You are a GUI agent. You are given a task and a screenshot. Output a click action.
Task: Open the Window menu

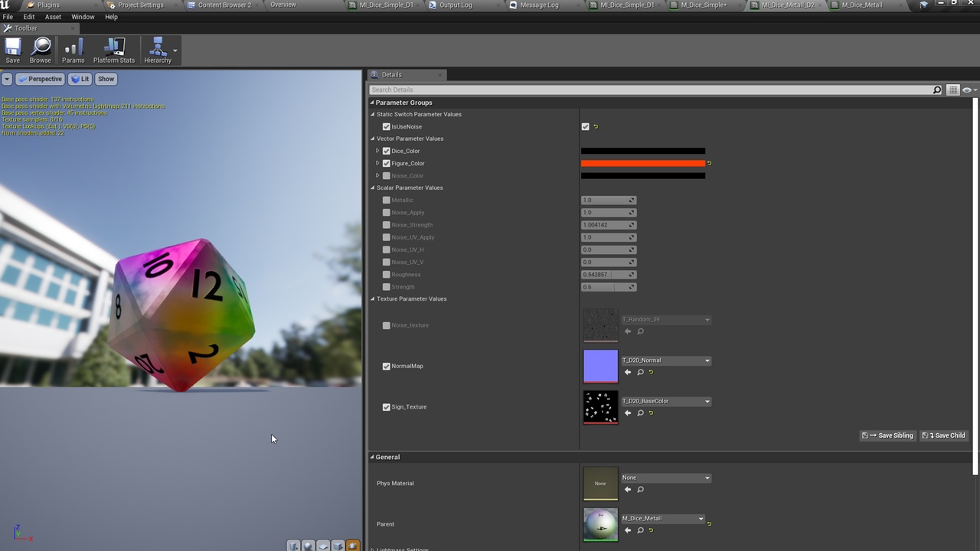[x=83, y=17]
